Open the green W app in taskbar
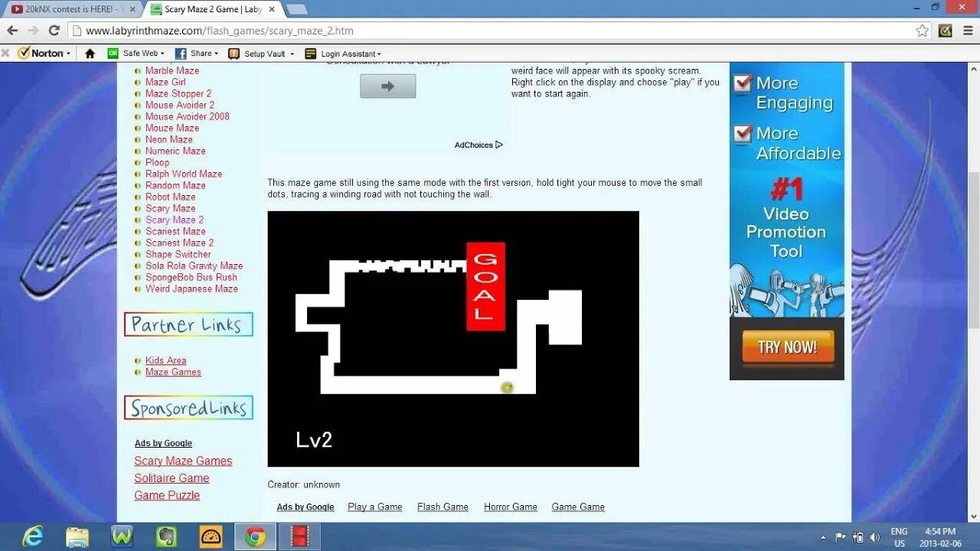Viewport: 980px width, 551px height. (122, 536)
